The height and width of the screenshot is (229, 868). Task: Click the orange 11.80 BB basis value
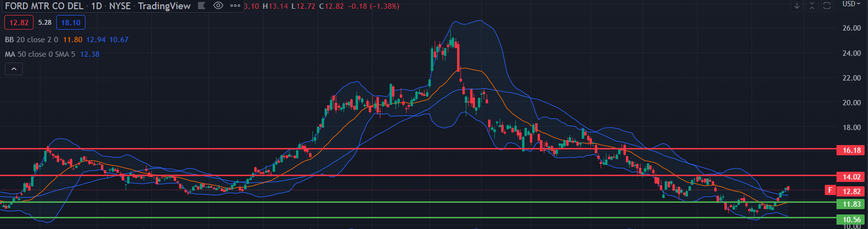click(x=72, y=40)
